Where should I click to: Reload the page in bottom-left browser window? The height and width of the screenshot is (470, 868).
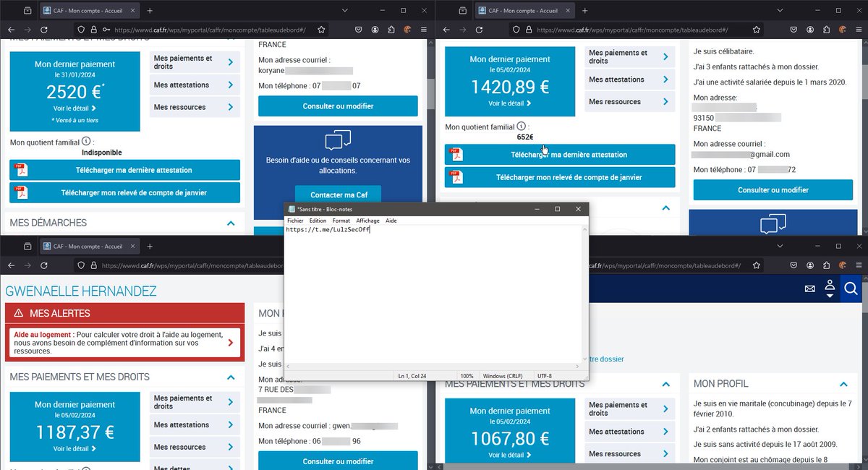(44, 265)
